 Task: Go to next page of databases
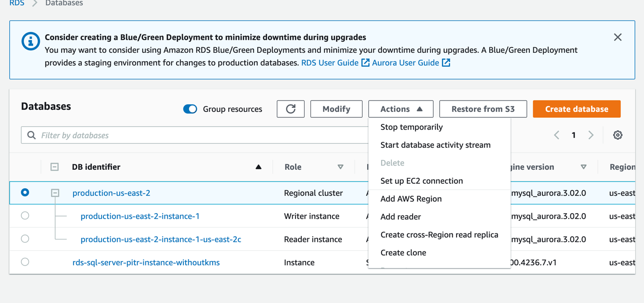coord(591,135)
